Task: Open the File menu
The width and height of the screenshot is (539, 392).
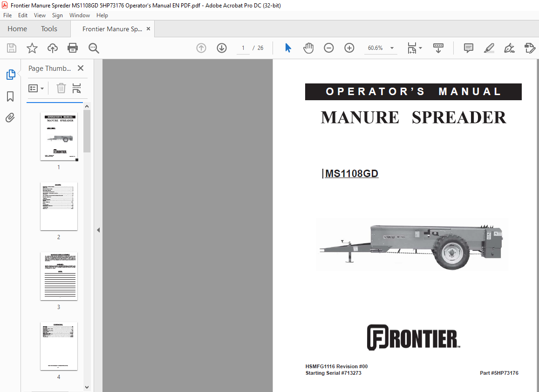Action: point(7,15)
